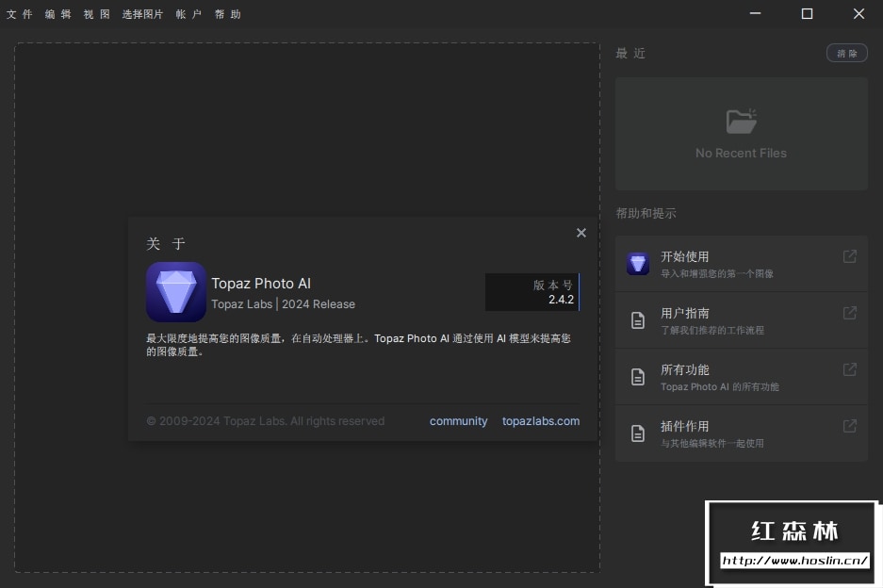The width and height of the screenshot is (883, 588).
Task: Click the 关于 dialog heading
Action: coord(166,244)
